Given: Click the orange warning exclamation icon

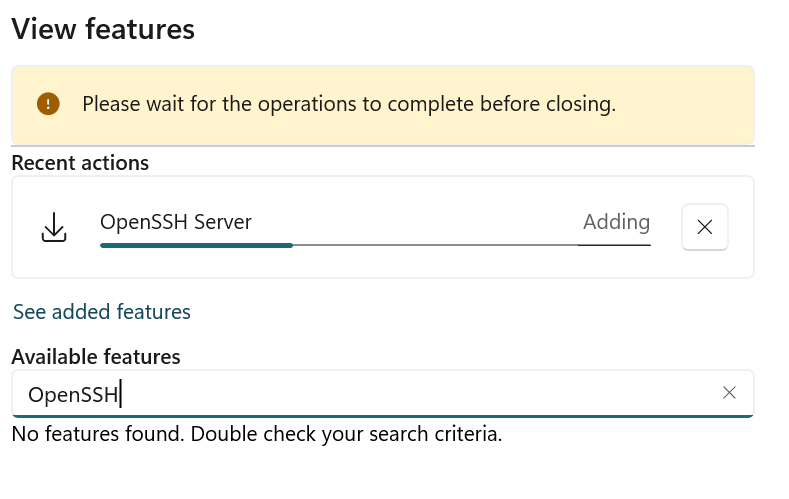Looking at the screenshot, I should (x=48, y=104).
